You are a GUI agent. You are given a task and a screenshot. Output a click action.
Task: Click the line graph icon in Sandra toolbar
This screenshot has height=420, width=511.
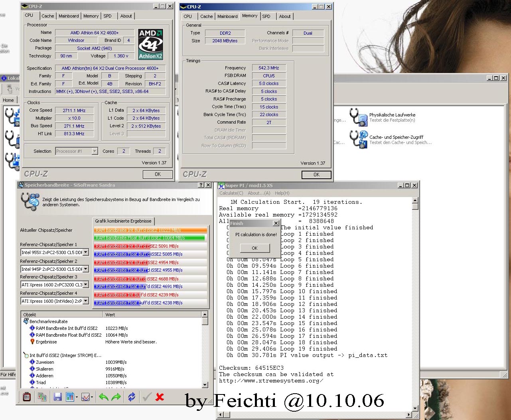click(x=85, y=397)
